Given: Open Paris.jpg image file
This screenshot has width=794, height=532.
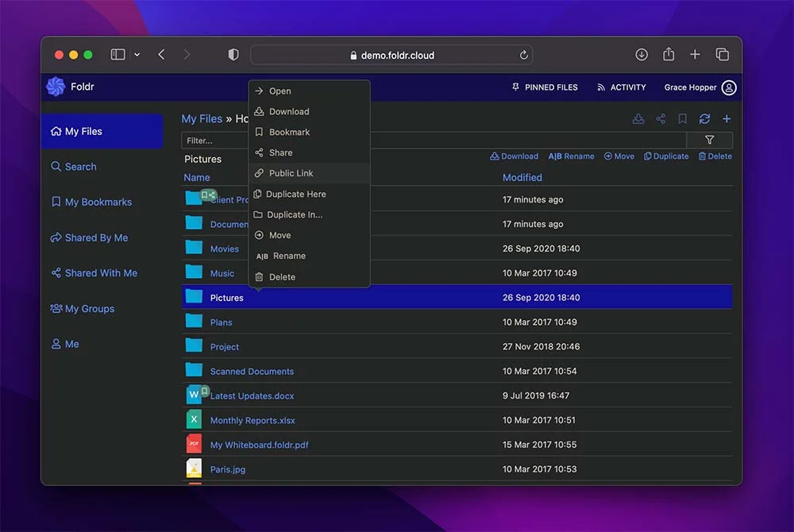Looking at the screenshot, I should (x=227, y=469).
